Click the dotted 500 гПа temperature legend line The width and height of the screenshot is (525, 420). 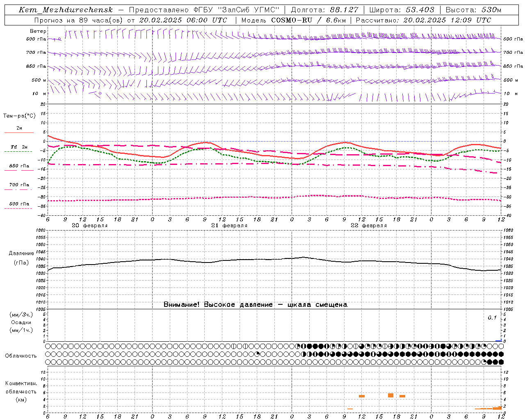[x=18, y=208]
